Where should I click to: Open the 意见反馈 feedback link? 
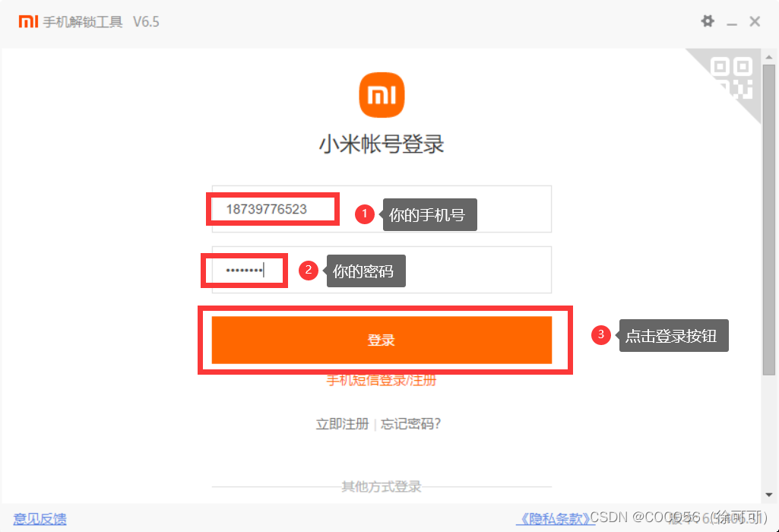tap(40, 519)
